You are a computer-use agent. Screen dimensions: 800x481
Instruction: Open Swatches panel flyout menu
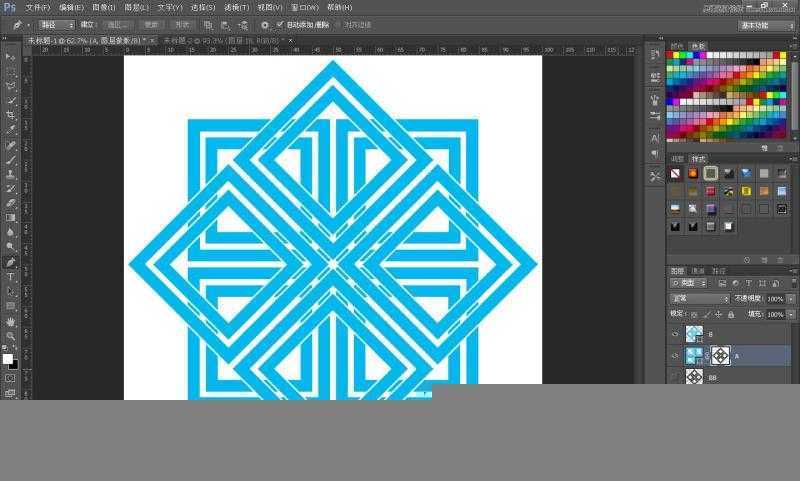pyautogui.click(x=794, y=46)
